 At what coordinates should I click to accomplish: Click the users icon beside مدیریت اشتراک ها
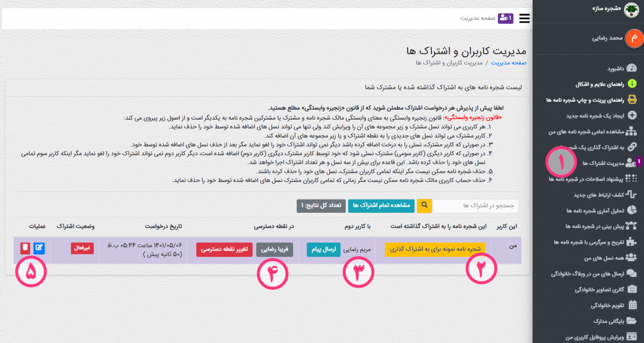click(x=631, y=163)
